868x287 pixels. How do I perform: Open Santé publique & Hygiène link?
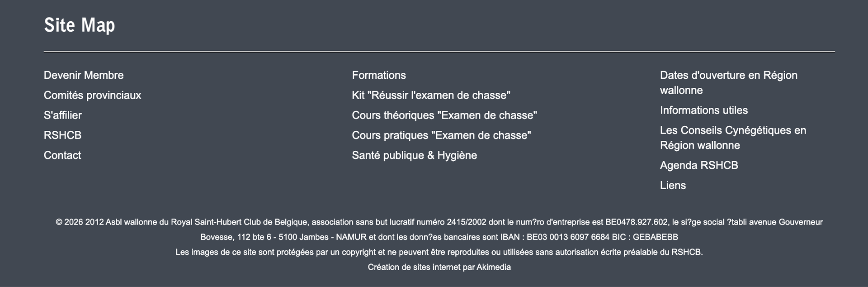click(415, 155)
